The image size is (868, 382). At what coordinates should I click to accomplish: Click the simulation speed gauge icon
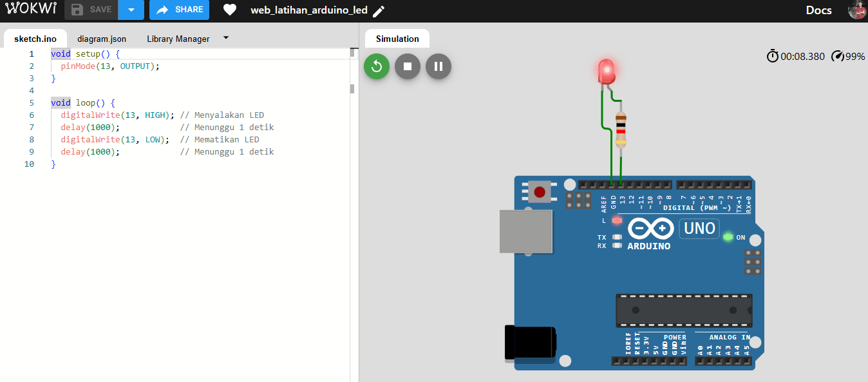[837, 56]
